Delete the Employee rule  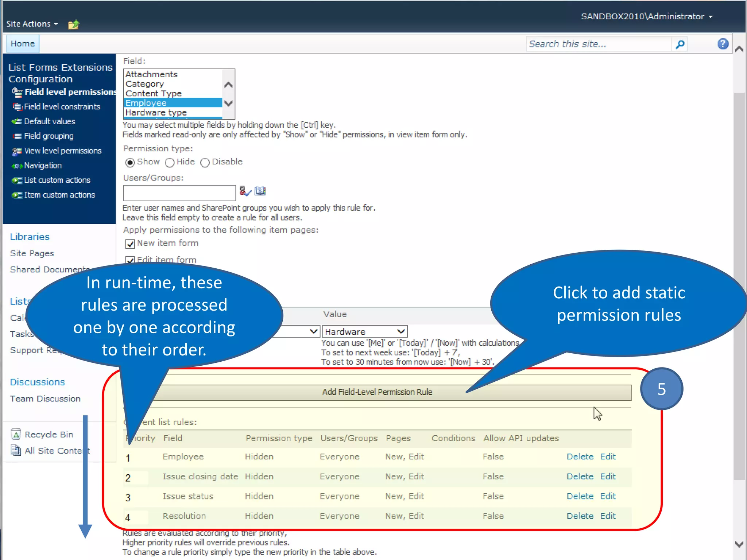[580, 457]
